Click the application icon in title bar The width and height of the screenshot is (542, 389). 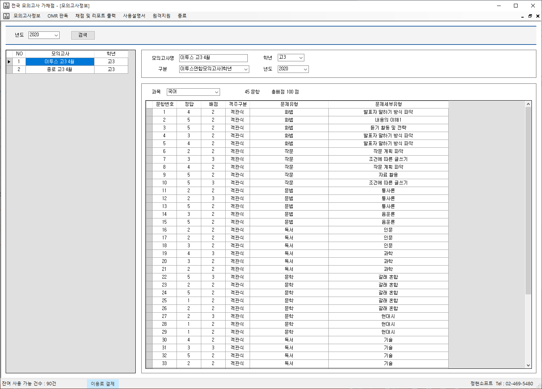[6, 6]
